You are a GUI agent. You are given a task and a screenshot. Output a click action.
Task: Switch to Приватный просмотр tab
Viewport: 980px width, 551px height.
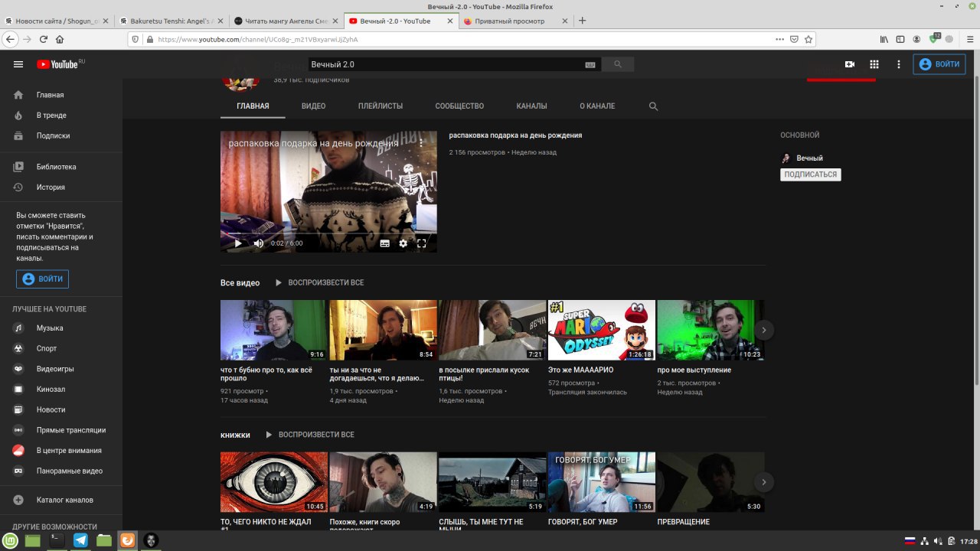[x=517, y=21]
